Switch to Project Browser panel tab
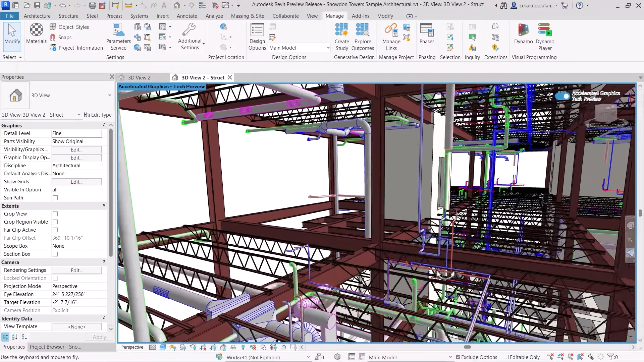 point(55,347)
